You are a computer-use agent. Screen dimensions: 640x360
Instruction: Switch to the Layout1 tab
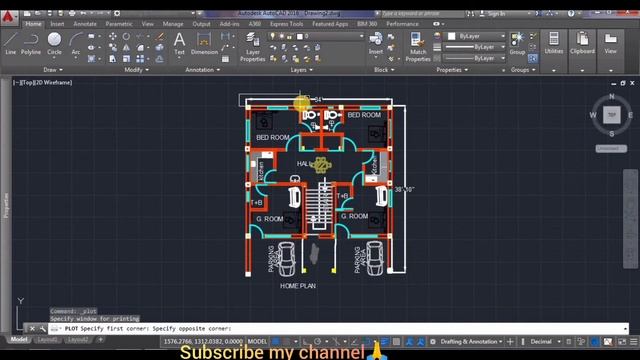pyautogui.click(x=47, y=340)
